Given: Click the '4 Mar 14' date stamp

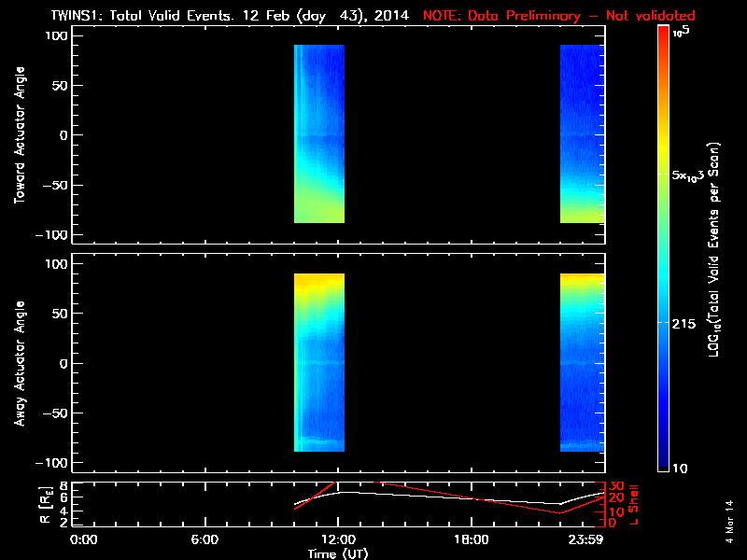Looking at the screenshot, I should click(x=729, y=525).
